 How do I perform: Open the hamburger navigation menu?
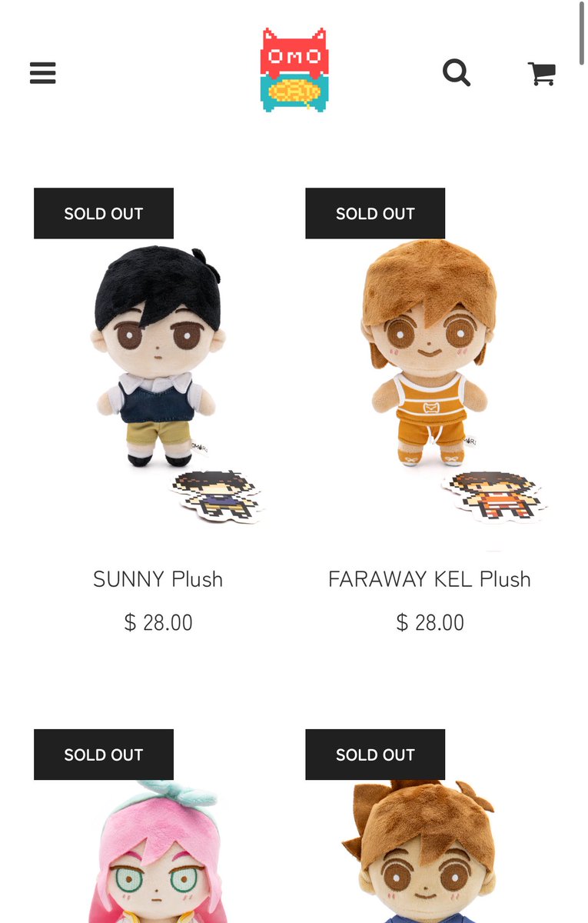coord(43,73)
